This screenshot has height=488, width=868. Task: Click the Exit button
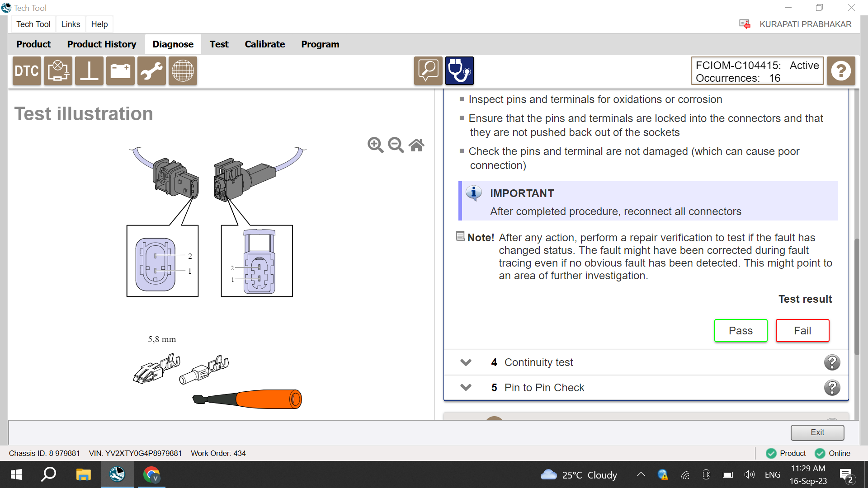(817, 432)
